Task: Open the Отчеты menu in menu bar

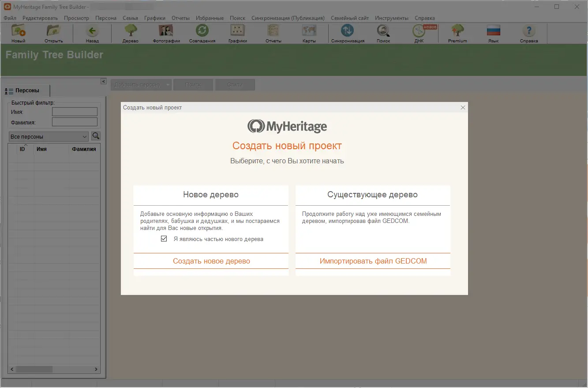Action: [181, 18]
